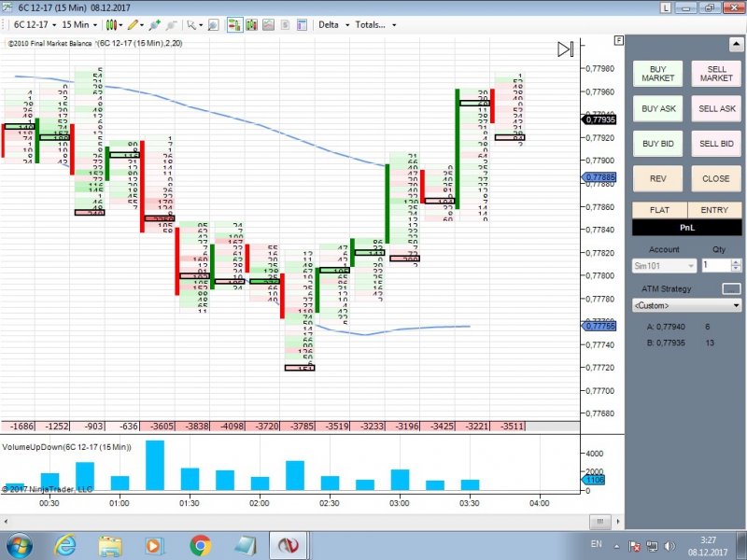This screenshot has width=747, height=560.
Task: Click the 1106 volume value marker
Action: 594,480
